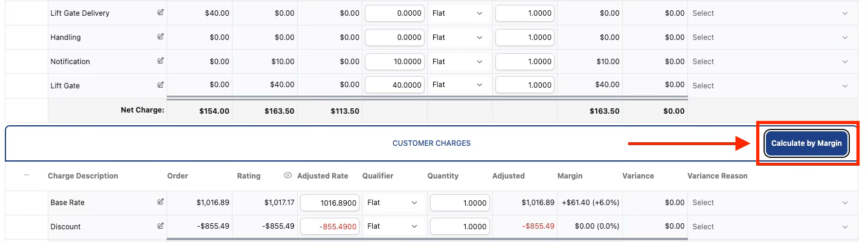This screenshot has width=868, height=242.
Task: Click the Calculate by Margin button
Action: click(806, 143)
